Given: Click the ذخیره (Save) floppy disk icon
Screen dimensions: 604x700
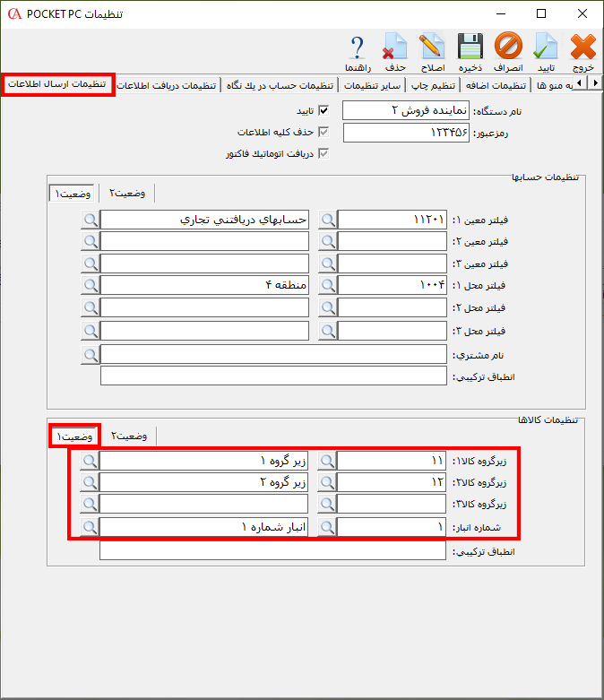Looking at the screenshot, I should (470, 51).
